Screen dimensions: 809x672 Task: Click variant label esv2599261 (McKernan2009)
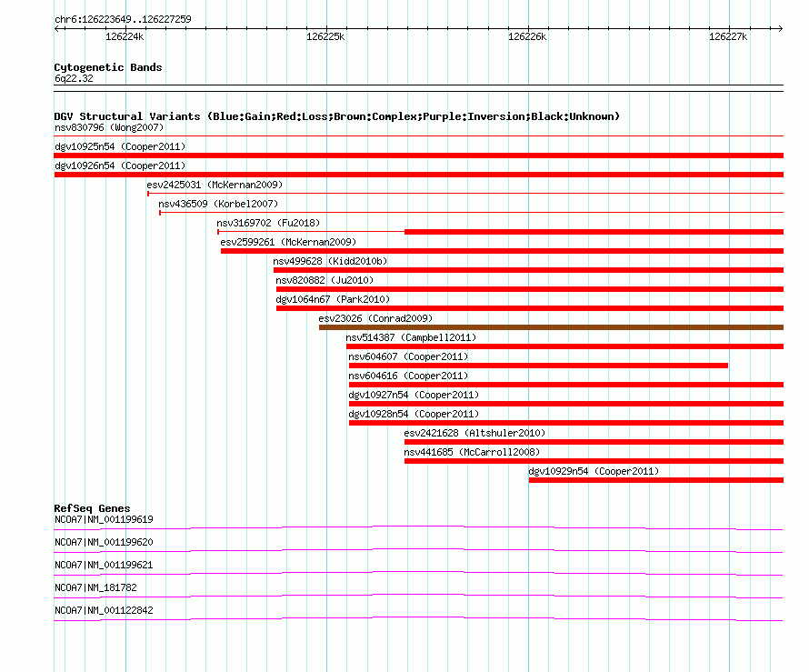coord(288,242)
